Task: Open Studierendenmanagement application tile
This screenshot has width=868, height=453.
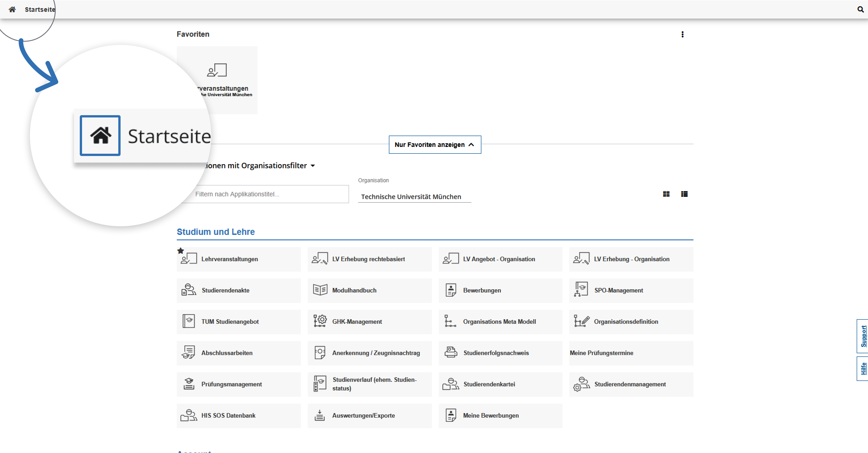Action: 630,384
